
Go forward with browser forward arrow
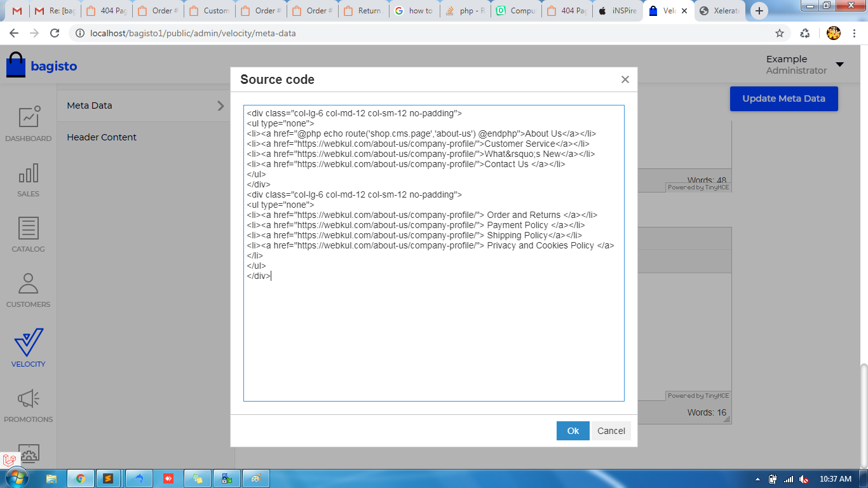point(34,33)
